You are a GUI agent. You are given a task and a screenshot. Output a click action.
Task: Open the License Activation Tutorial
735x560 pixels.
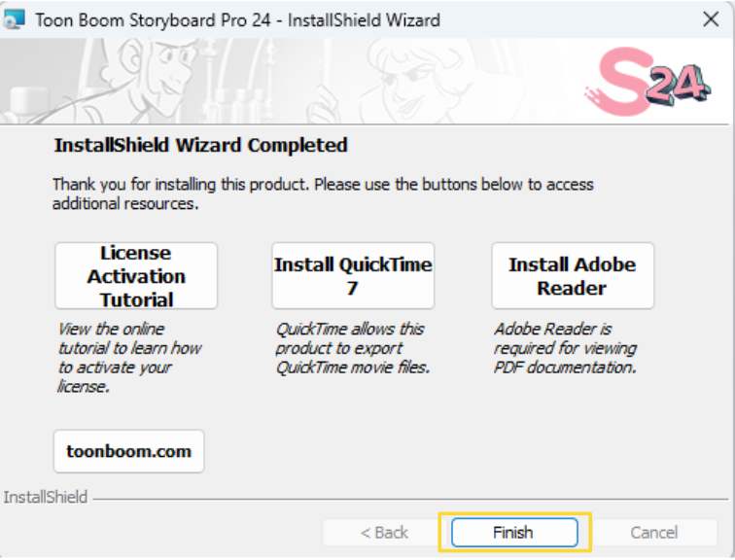point(136,276)
